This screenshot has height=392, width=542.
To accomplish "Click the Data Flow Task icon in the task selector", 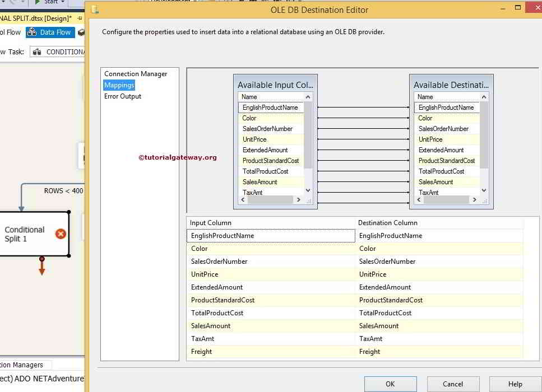I will point(38,52).
